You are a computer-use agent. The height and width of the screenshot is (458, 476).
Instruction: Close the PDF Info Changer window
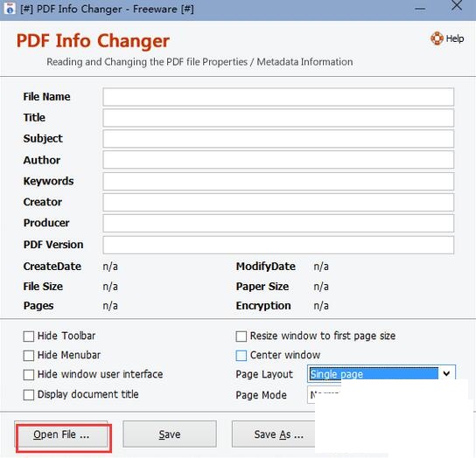(457, 5)
